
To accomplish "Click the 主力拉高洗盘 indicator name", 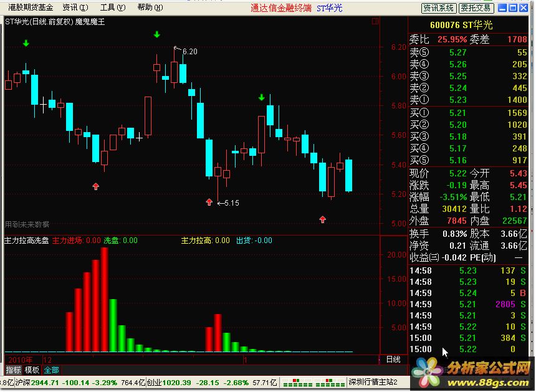I will [26, 241].
